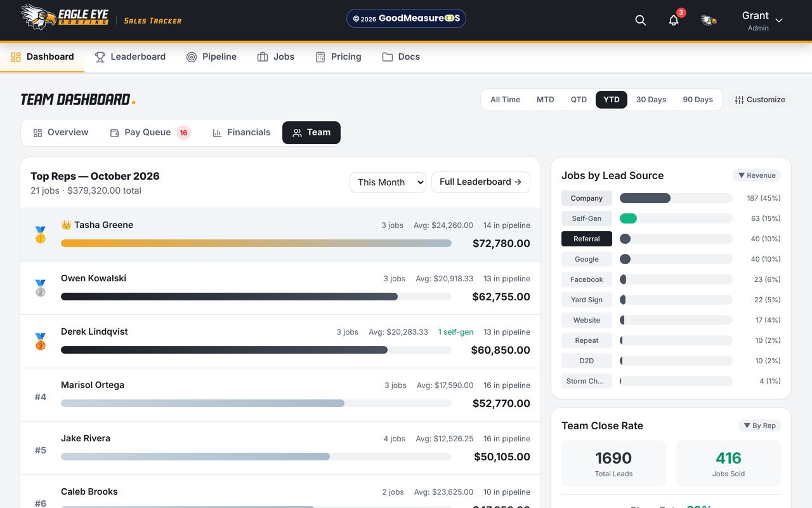The height and width of the screenshot is (508, 812).
Task: Select the Team sub-tab
Action: (311, 133)
